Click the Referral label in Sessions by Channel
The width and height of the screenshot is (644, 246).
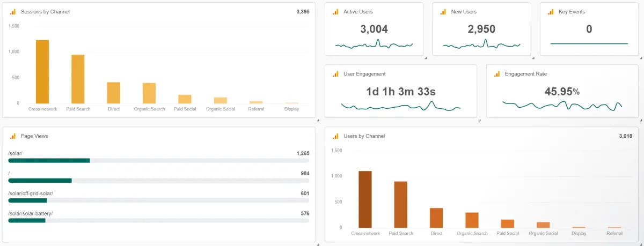coord(256,109)
